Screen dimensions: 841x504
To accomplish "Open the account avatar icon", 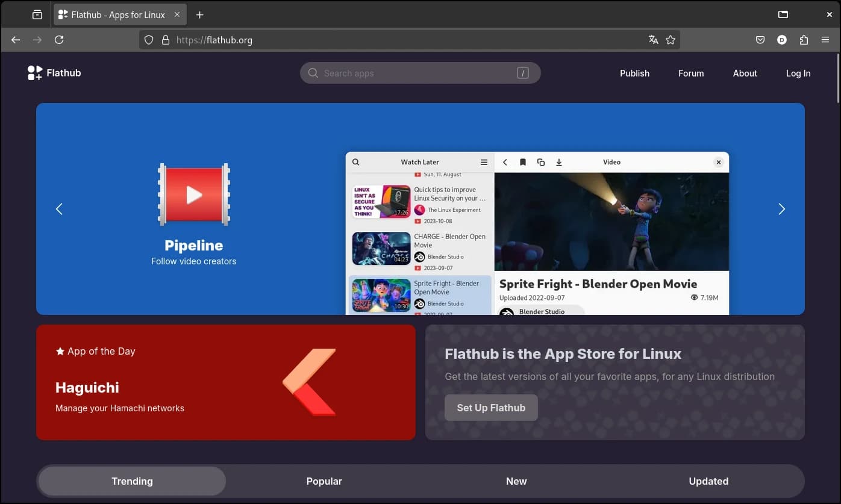I will point(782,40).
